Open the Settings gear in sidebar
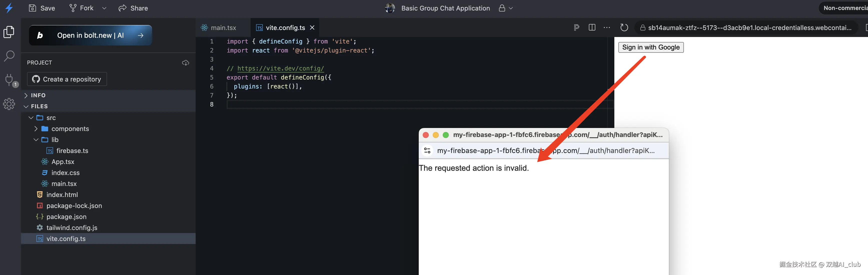The image size is (868, 275). (x=9, y=104)
